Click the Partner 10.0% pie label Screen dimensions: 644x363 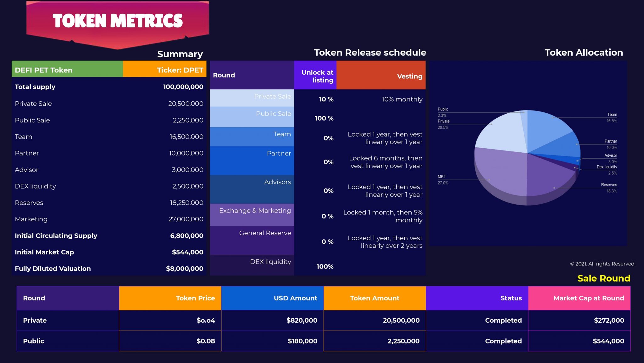click(x=611, y=145)
